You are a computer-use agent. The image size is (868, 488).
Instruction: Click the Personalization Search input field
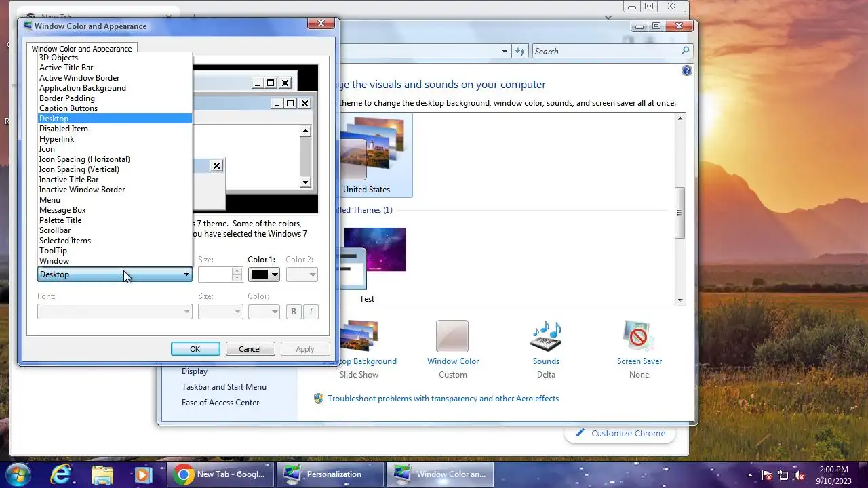[x=606, y=51]
